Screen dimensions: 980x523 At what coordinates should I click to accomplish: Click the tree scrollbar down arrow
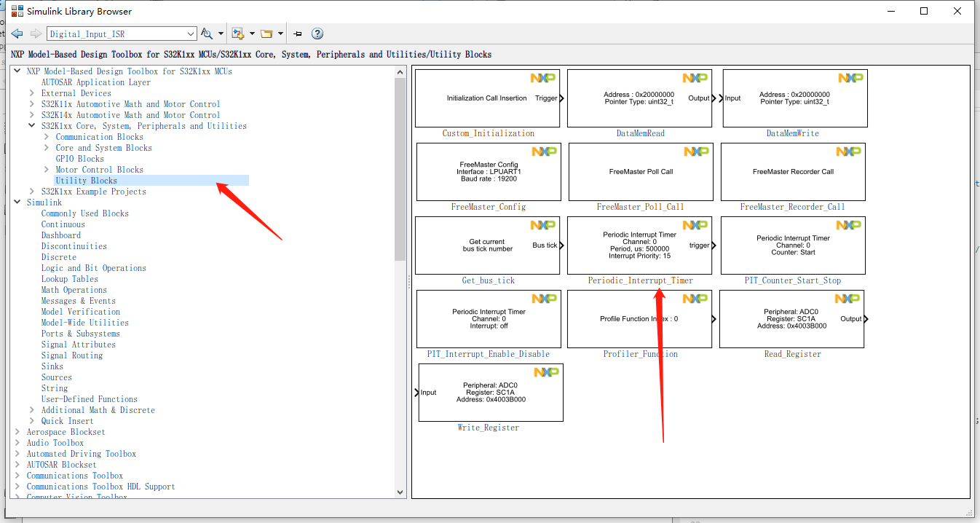[400, 492]
